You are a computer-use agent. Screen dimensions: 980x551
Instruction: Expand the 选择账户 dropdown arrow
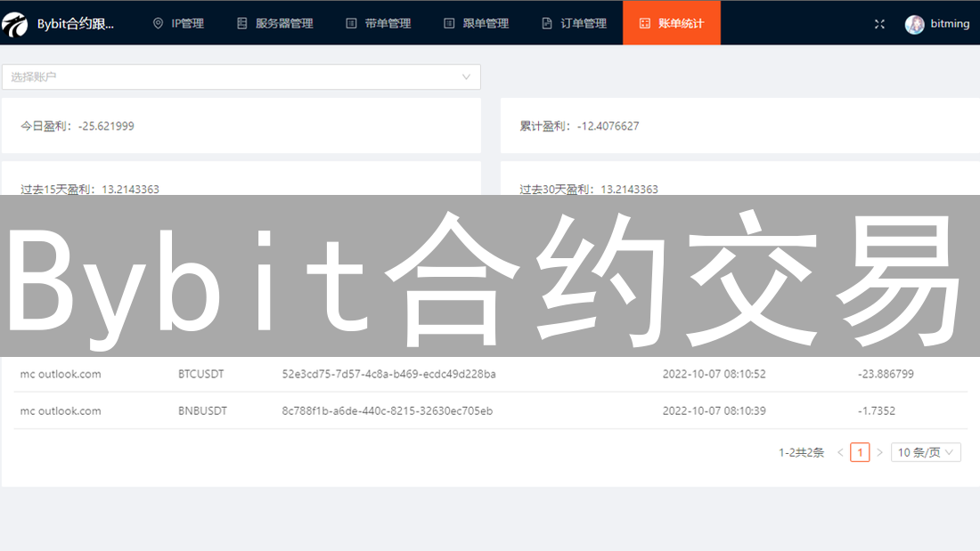[466, 77]
